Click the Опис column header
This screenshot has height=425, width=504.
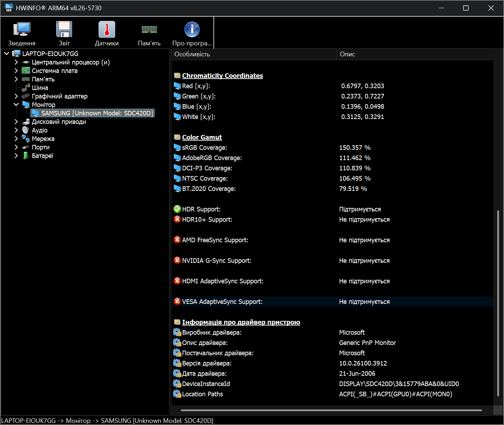point(415,54)
